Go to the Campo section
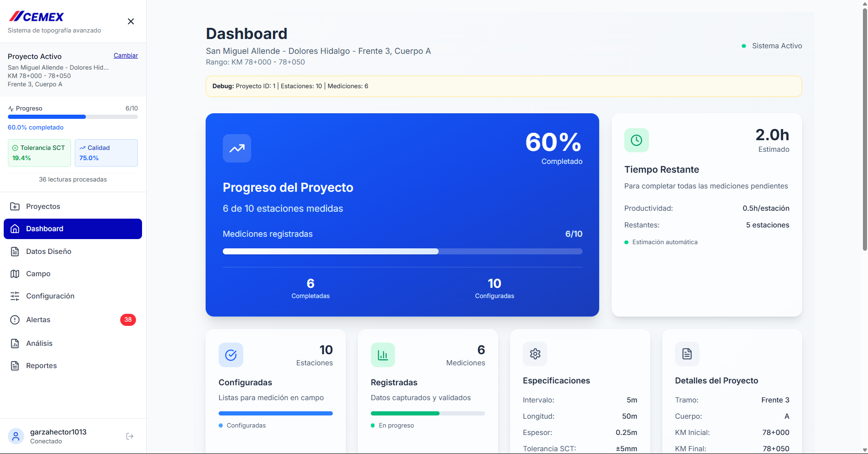 point(73,274)
